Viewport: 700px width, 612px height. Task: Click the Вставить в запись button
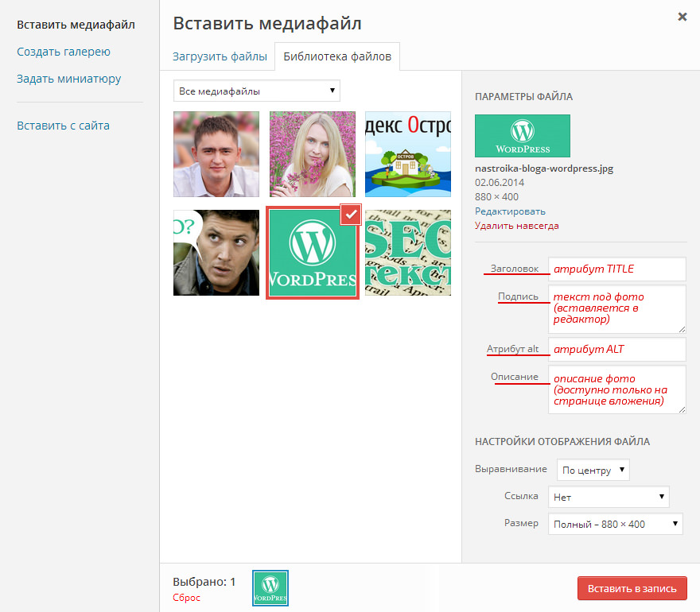[632, 588]
